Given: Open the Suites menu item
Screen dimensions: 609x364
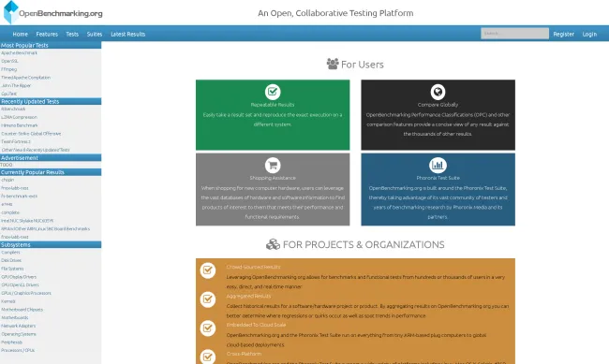Looking at the screenshot, I should pyautogui.click(x=95, y=34).
